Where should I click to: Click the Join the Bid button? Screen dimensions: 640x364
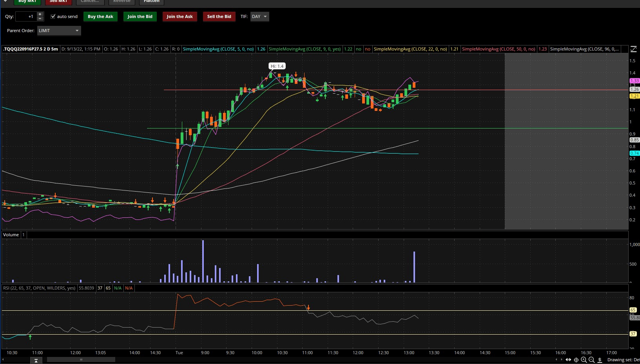pyautogui.click(x=140, y=16)
